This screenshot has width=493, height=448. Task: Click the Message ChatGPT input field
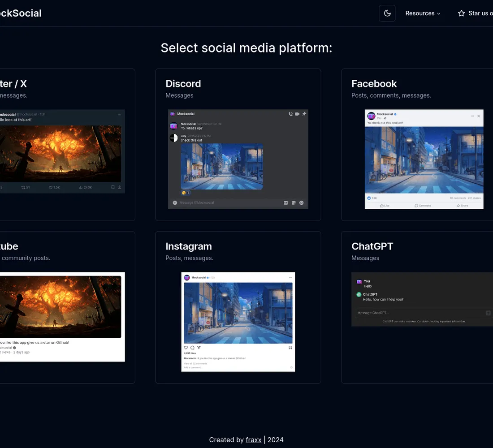tap(423, 313)
